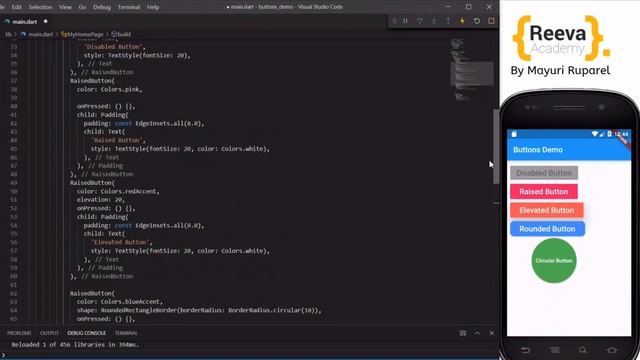Tap the blue Rounded Button

(547, 229)
